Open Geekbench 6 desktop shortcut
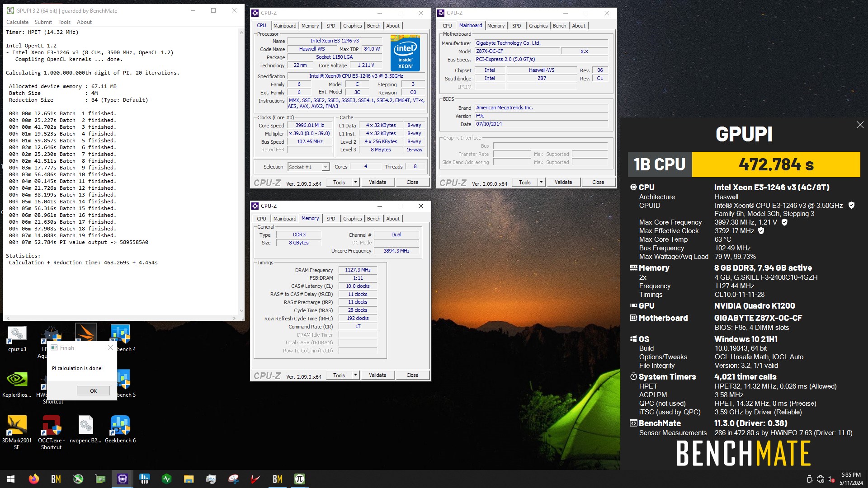 click(120, 429)
